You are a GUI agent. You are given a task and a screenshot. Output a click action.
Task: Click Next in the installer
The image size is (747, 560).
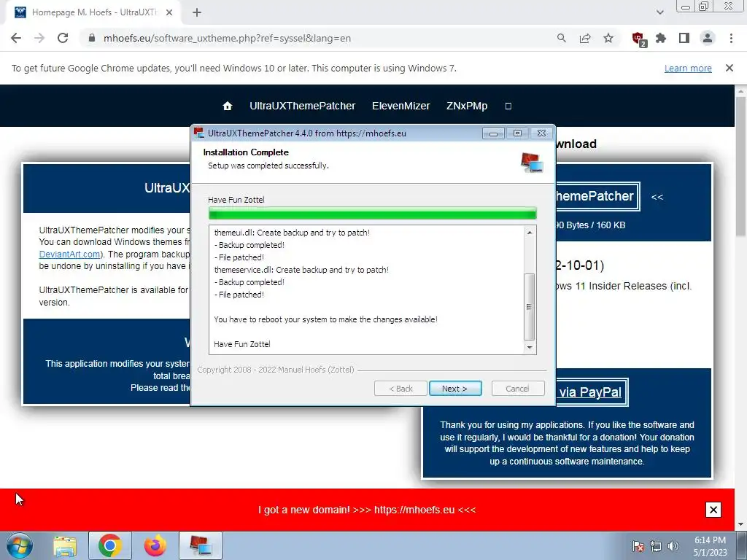455,389
